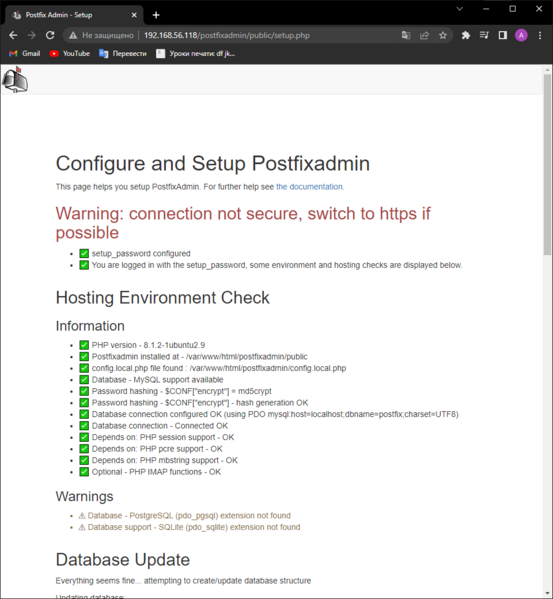Screen dimensions: 553x599
Task: Click green check beside hash generation OK
Action: click(x=84, y=403)
